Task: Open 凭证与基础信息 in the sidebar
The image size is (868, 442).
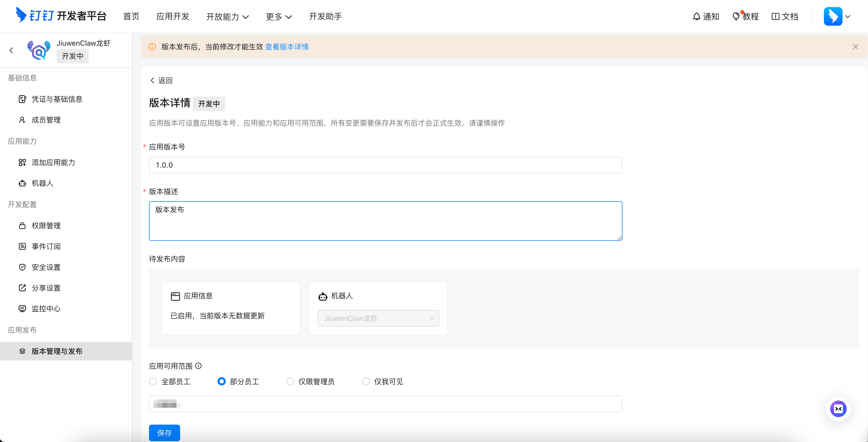Action: [x=57, y=99]
